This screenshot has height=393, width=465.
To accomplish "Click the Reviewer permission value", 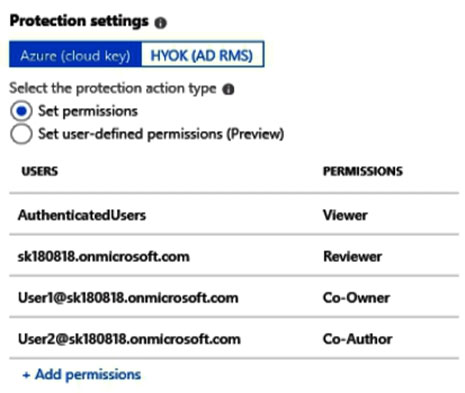I will (x=352, y=257).
